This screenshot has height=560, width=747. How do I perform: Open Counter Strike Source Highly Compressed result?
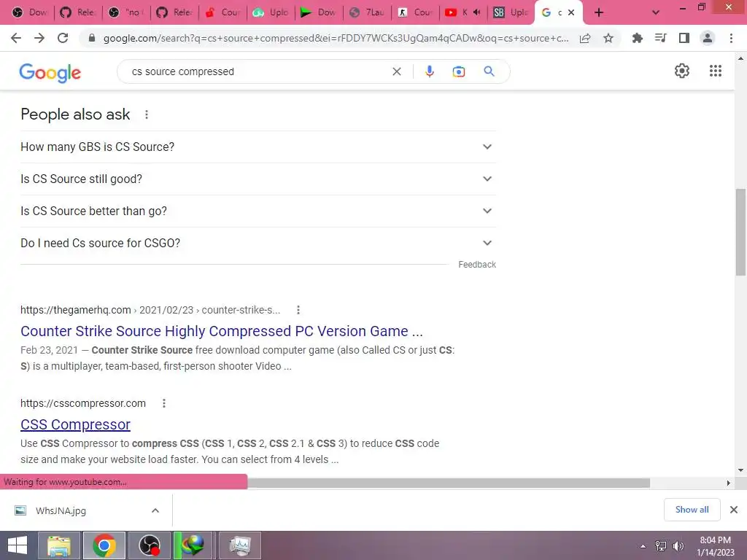[222, 331]
